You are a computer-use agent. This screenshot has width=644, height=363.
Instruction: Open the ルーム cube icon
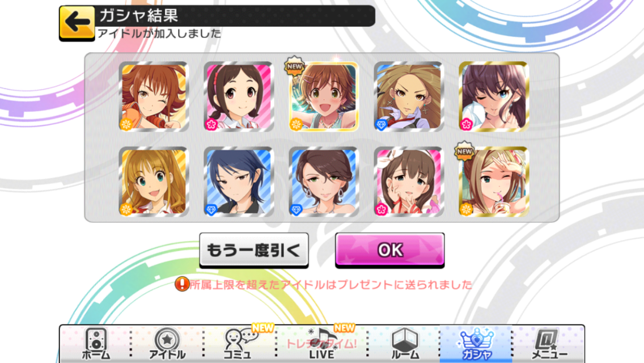405,344
